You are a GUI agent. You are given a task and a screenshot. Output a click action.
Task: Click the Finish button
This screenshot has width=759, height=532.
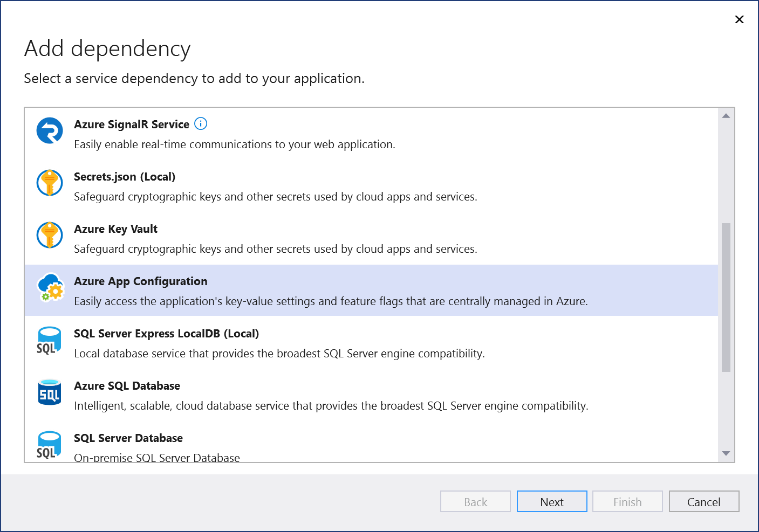pyautogui.click(x=627, y=501)
